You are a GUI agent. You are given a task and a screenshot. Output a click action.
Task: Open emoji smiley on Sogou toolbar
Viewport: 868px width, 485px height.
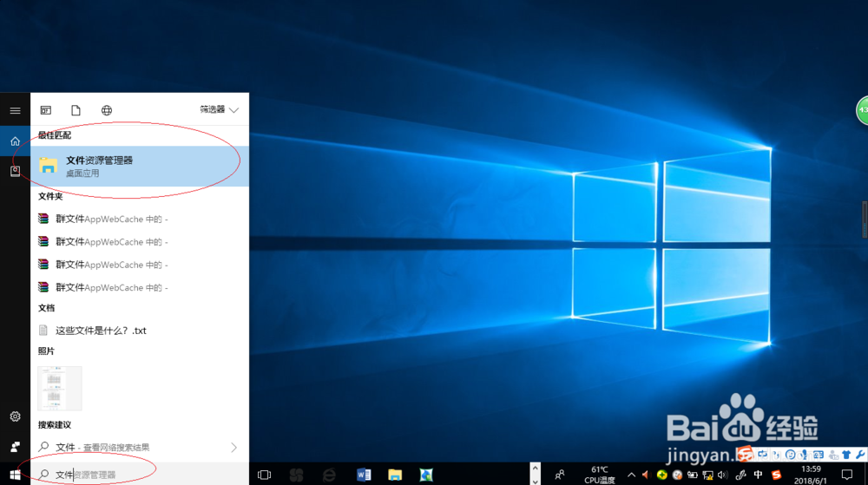coord(791,455)
